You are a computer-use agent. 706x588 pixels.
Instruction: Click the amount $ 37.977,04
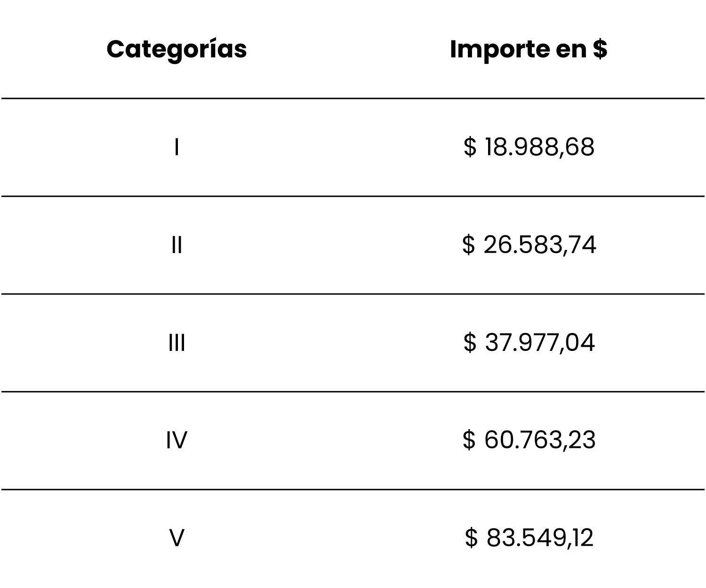tap(529, 342)
